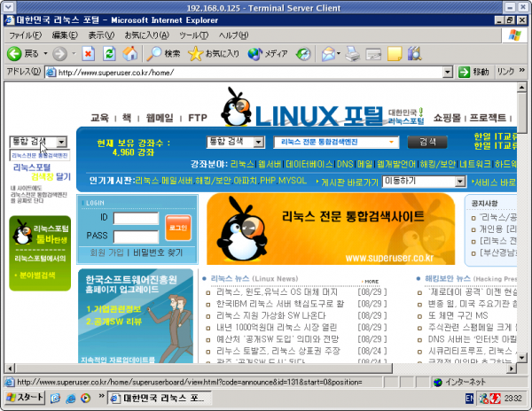Open Media globe icon
This screenshot has width=532, height=411.
(254, 54)
